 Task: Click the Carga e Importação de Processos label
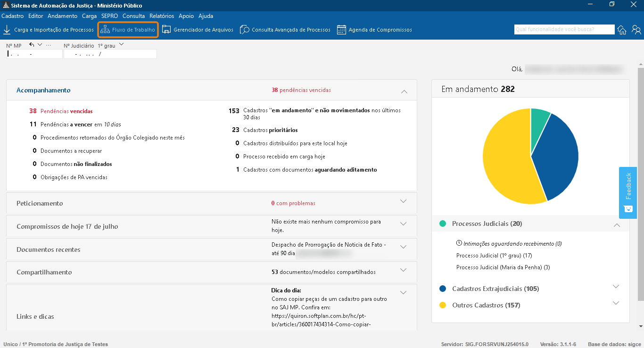coord(54,30)
